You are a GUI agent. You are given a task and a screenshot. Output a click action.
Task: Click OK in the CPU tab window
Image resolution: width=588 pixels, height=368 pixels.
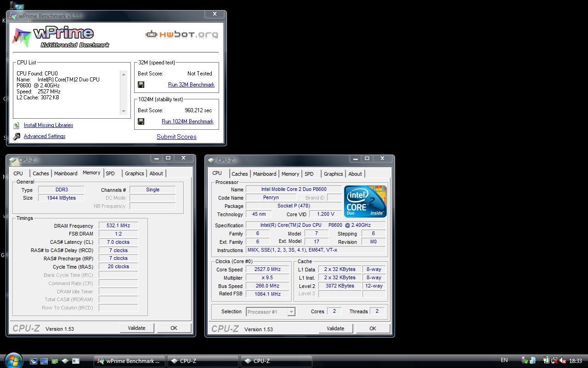[x=373, y=328]
